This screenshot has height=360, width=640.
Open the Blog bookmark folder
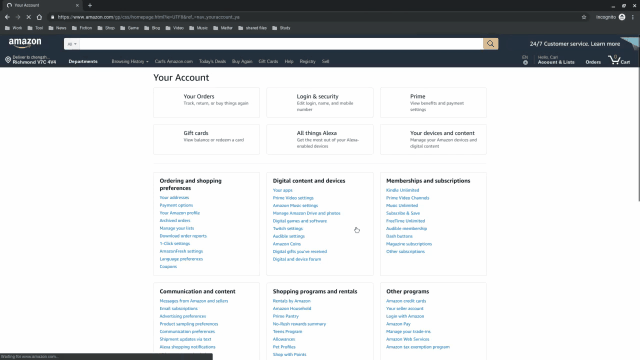[x=152, y=28]
